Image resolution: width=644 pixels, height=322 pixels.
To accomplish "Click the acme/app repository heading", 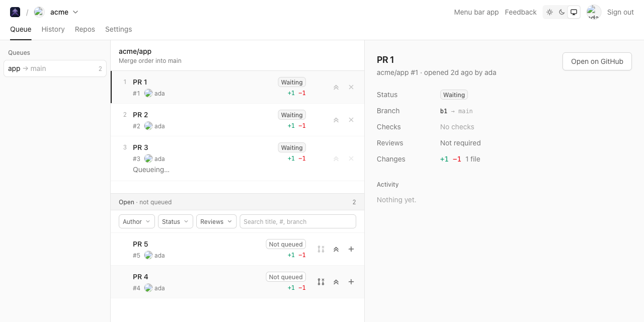I will point(135,51).
